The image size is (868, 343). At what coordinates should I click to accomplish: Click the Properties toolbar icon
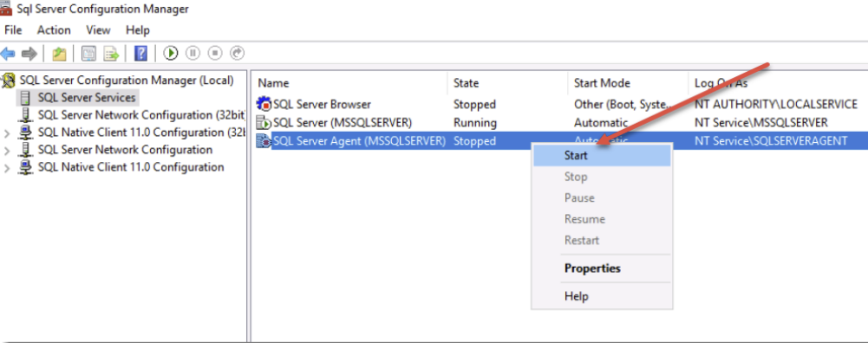88,54
